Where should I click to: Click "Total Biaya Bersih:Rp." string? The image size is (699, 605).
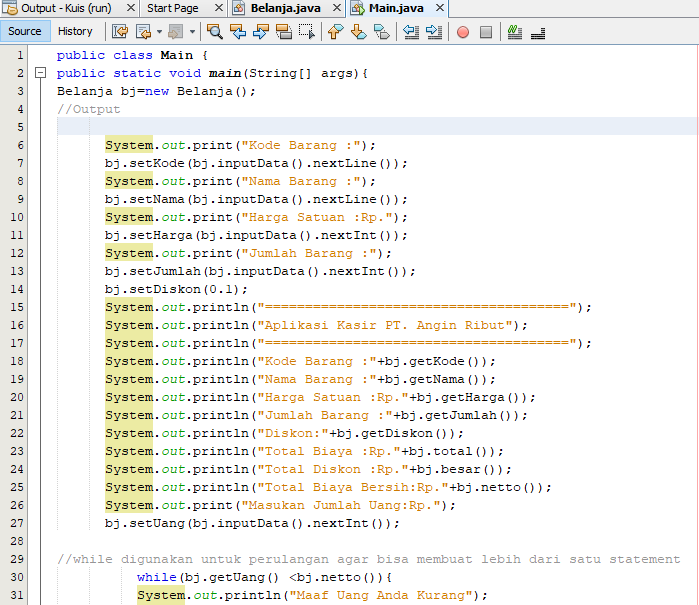point(353,487)
